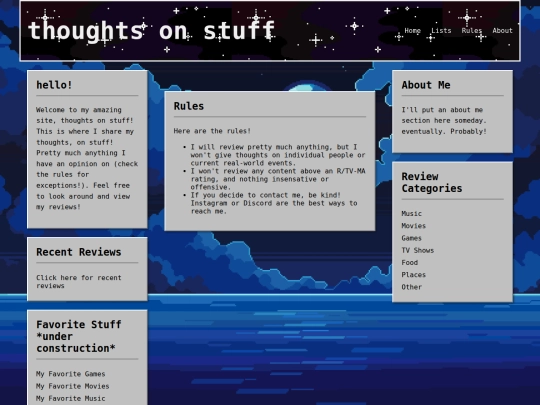
Task: Open the Rules page link in header
Action: pyautogui.click(x=471, y=31)
